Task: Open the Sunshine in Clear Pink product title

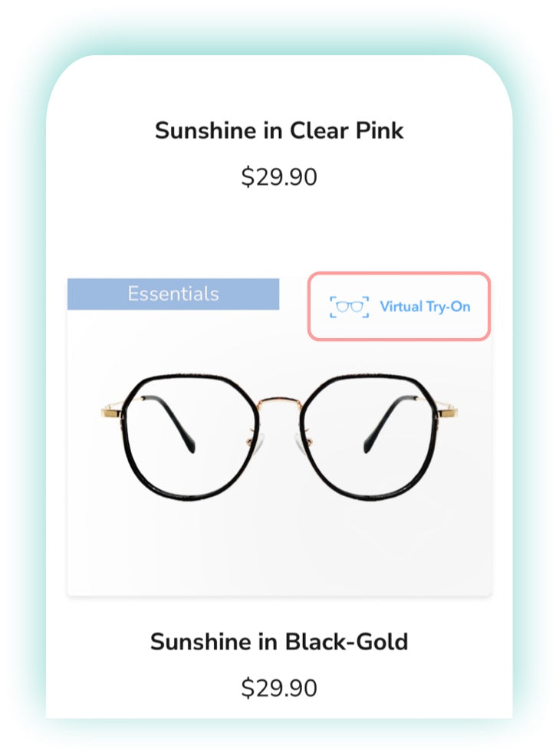Action: click(279, 130)
